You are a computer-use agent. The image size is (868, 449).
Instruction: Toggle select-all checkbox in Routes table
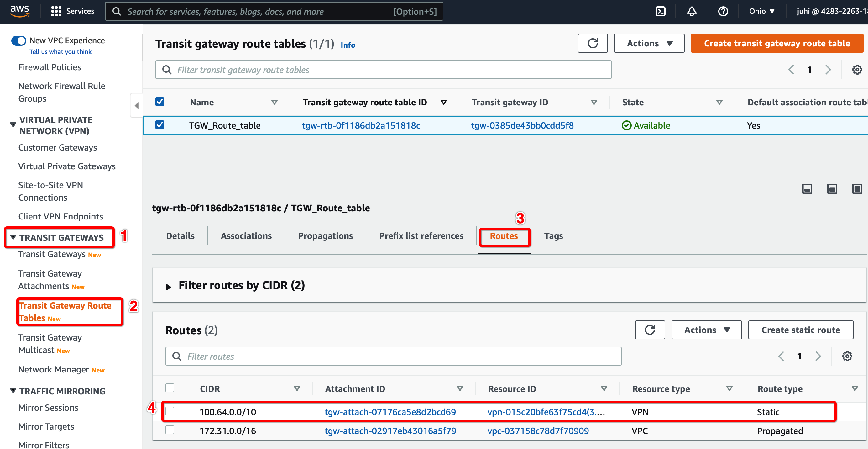170,388
